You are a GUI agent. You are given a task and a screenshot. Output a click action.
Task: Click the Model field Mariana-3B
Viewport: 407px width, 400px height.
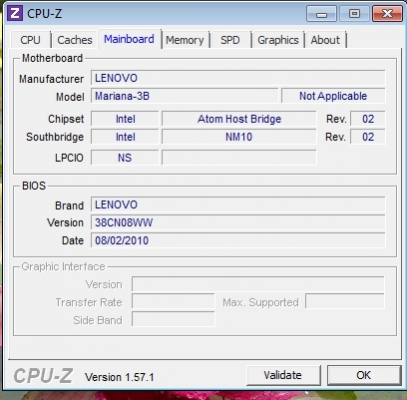point(184,96)
